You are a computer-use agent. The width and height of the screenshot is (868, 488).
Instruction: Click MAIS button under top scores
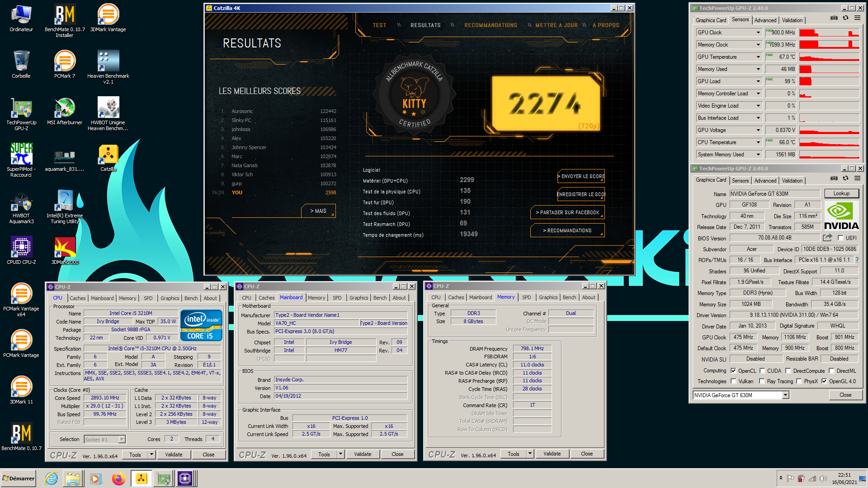(x=318, y=211)
